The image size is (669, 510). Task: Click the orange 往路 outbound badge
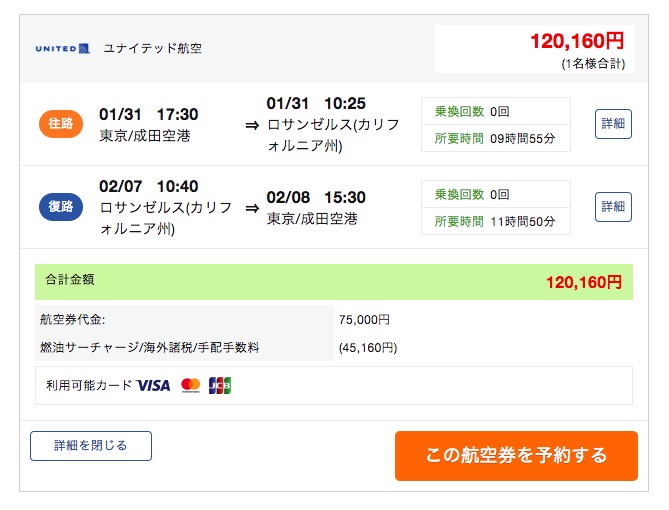59,125
